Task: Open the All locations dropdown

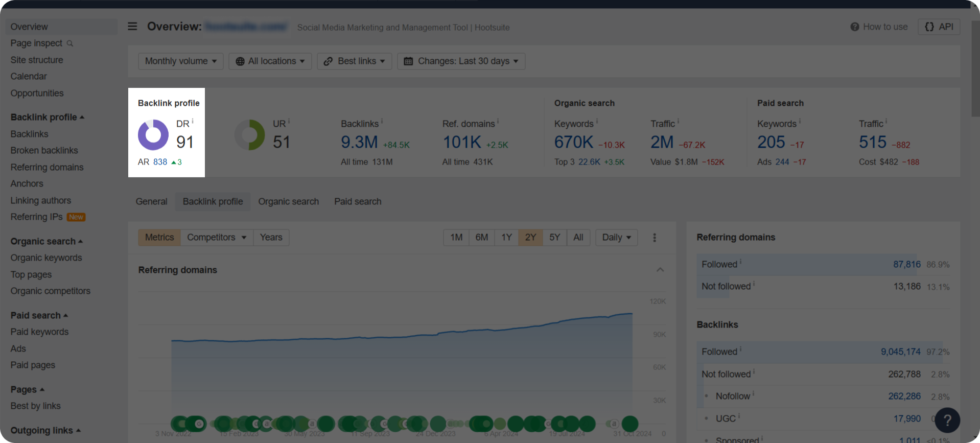Action: coord(270,61)
